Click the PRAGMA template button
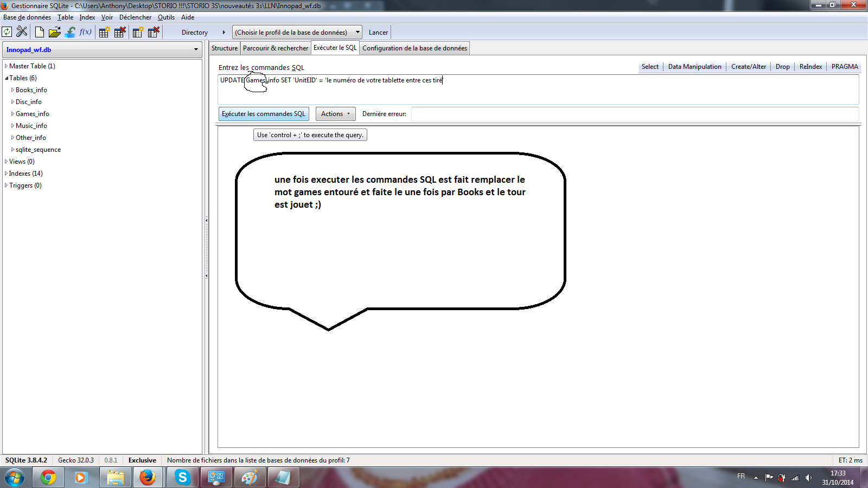 click(845, 67)
